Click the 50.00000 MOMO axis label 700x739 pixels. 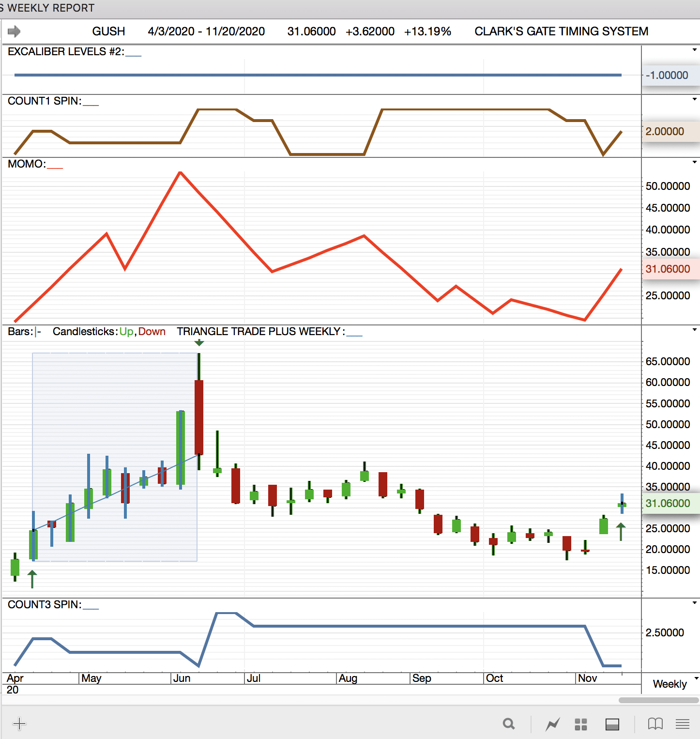coord(668,186)
